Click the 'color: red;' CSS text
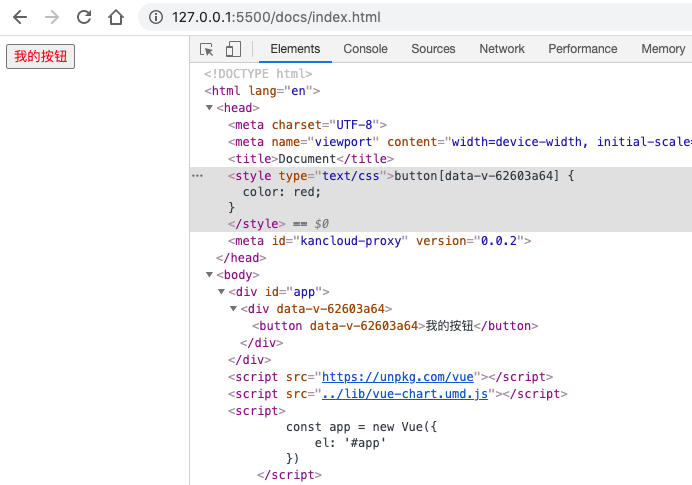Screen dimensions: 692x485 click(x=282, y=192)
